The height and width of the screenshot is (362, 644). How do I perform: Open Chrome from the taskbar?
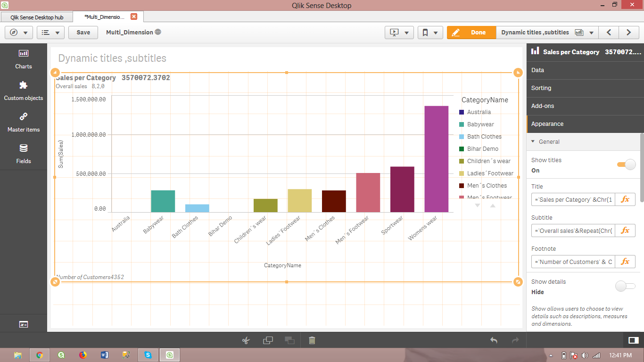tap(40, 355)
